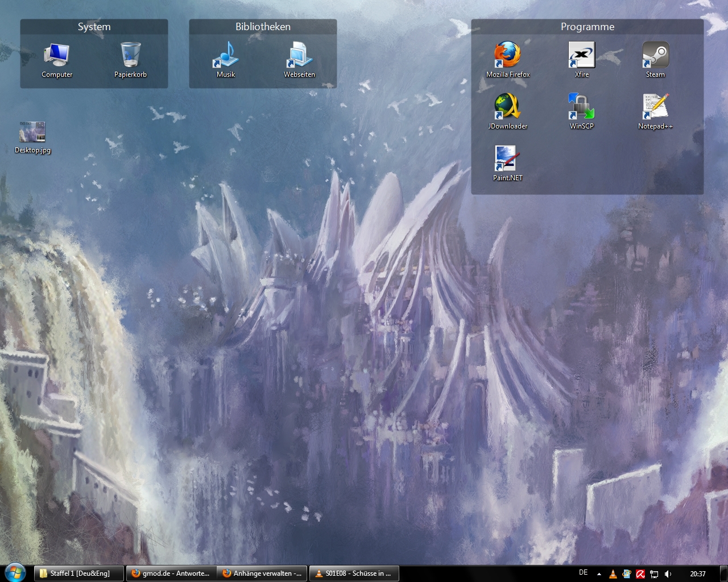Open the Webseiten library shortcut
Viewport: 728px width, 582px height.
(299, 56)
